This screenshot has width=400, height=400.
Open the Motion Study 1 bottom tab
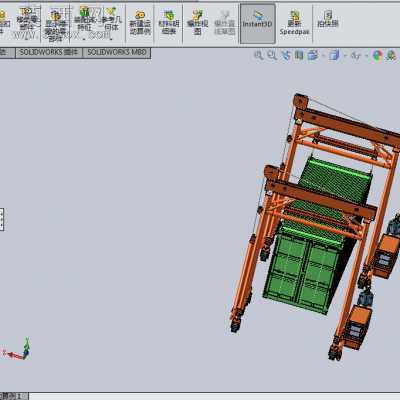13,396
